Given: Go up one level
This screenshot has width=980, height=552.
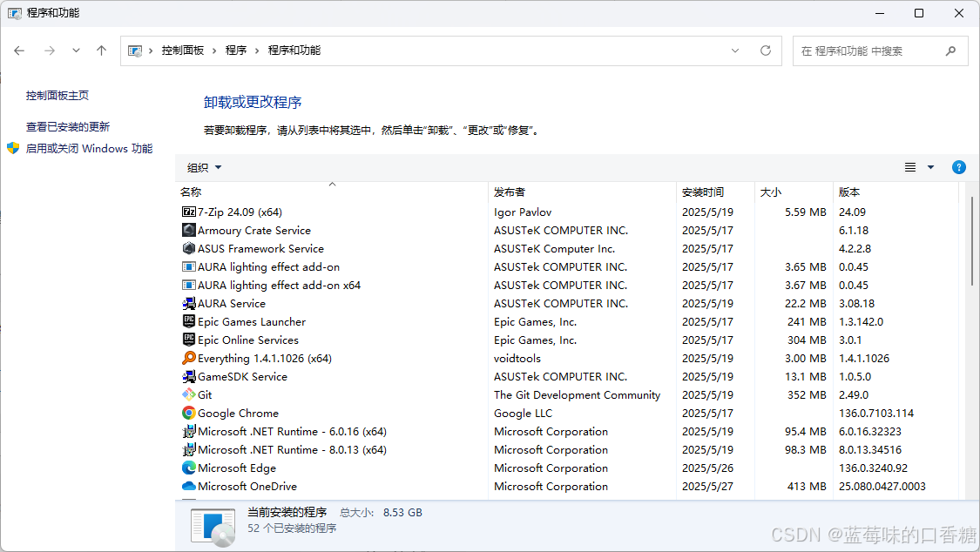Looking at the screenshot, I should tap(101, 50).
